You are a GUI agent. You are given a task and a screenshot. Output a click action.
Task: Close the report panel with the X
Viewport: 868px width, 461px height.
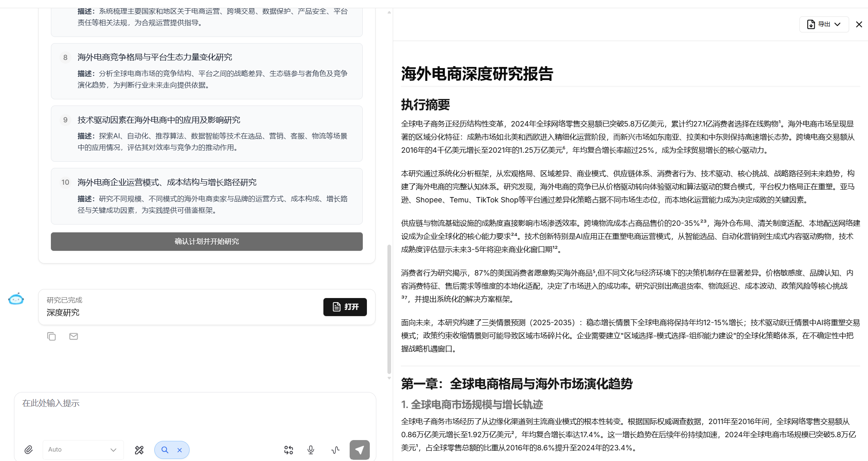(x=859, y=24)
